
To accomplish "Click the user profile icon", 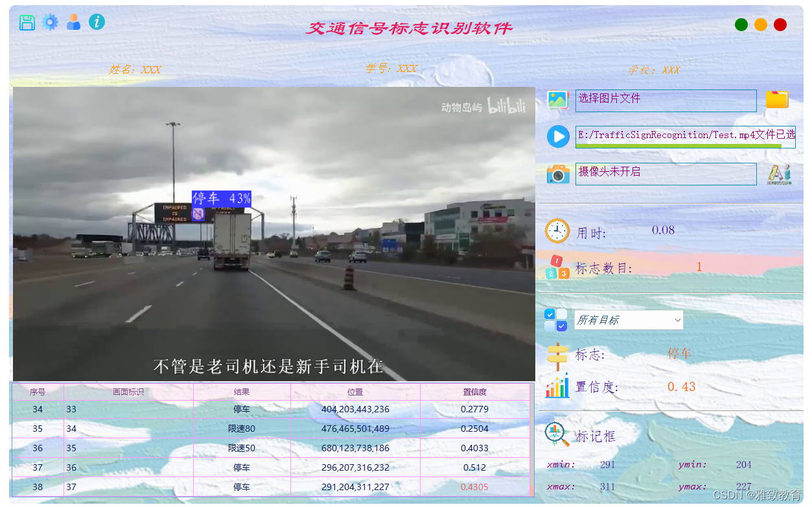I will pos(74,22).
